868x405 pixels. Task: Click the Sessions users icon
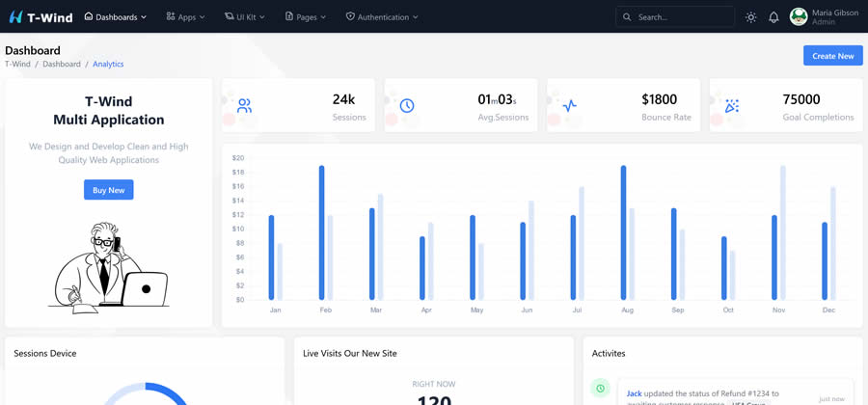[x=245, y=106]
